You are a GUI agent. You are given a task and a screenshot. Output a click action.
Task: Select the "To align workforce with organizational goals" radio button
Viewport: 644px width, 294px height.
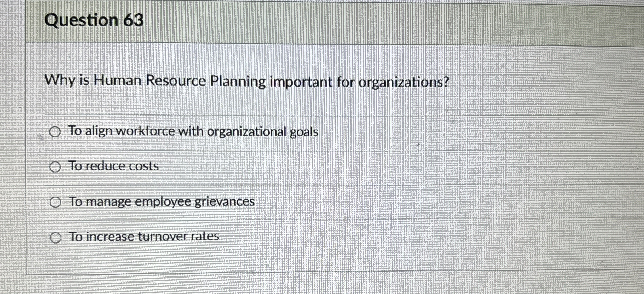(x=55, y=132)
